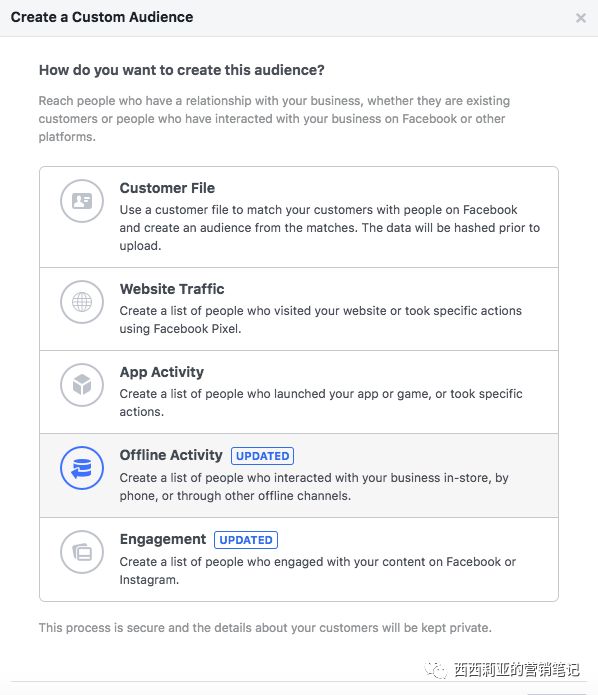
Task: Click description about launched app or game
Action: (x=321, y=402)
